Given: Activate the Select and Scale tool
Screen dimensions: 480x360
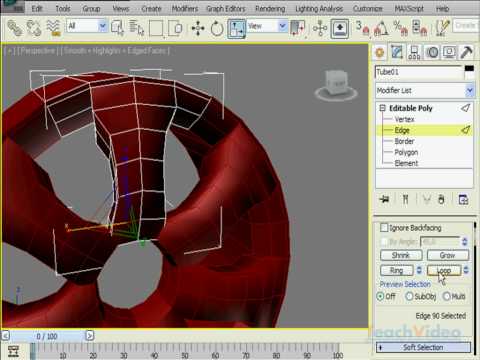Looking at the screenshot, I should (x=236, y=28).
